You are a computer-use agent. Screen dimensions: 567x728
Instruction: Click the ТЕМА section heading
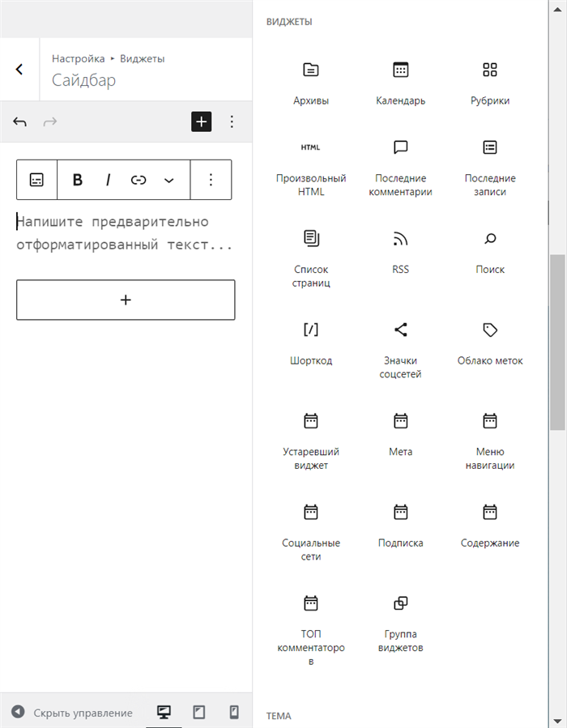point(279,716)
